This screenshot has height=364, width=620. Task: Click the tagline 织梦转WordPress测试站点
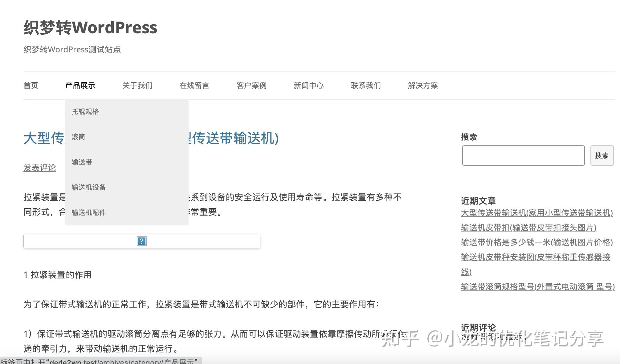[72, 50]
